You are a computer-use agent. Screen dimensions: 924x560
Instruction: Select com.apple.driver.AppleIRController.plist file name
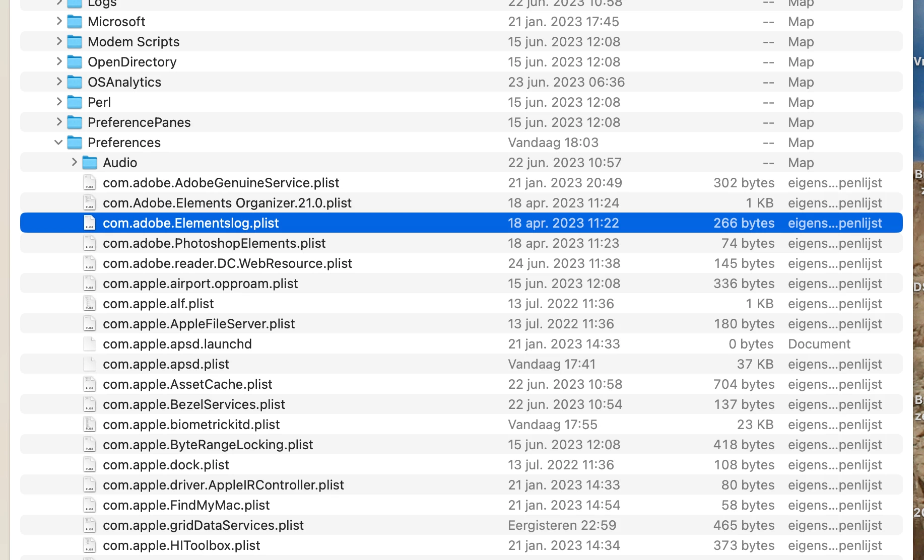coord(223,485)
